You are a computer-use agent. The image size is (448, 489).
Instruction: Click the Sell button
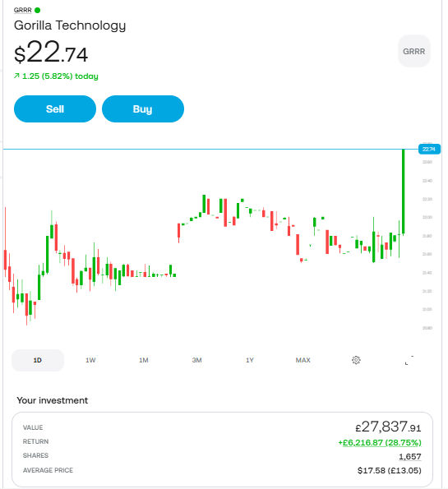pyautogui.click(x=55, y=108)
